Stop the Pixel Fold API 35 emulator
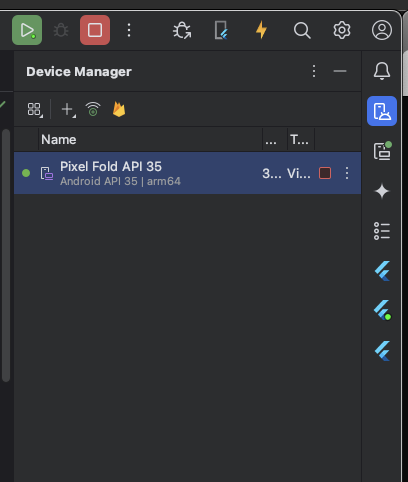This screenshot has width=408, height=482. tap(325, 173)
